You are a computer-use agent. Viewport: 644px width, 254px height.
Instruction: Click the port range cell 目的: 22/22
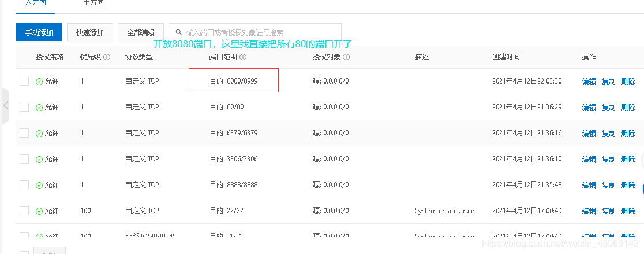click(x=227, y=211)
